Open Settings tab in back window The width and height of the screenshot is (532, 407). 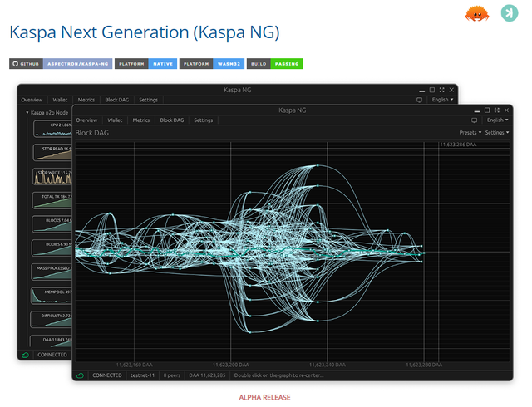pyautogui.click(x=148, y=100)
